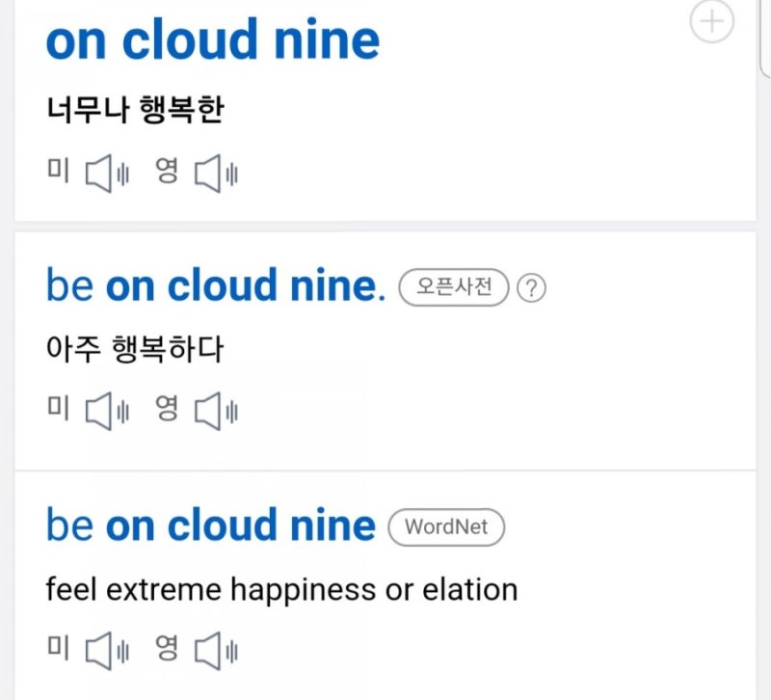Open help question mark next to 오픈사전
Viewport: 771px width, 700px height.
(531, 288)
